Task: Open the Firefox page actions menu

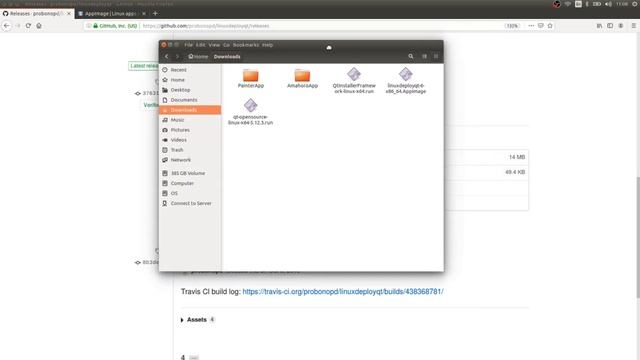Action: 531,26
